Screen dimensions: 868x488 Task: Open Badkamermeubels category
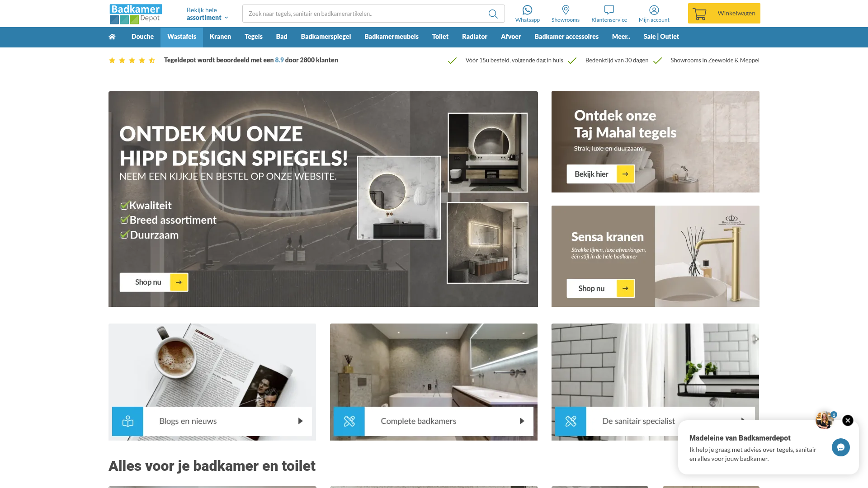(392, 37)
